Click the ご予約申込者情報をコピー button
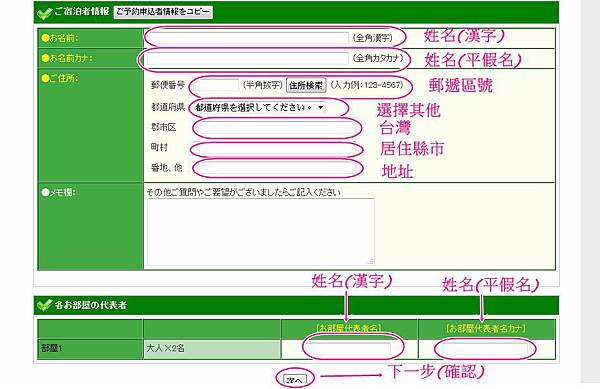 (x=163, y=12)
